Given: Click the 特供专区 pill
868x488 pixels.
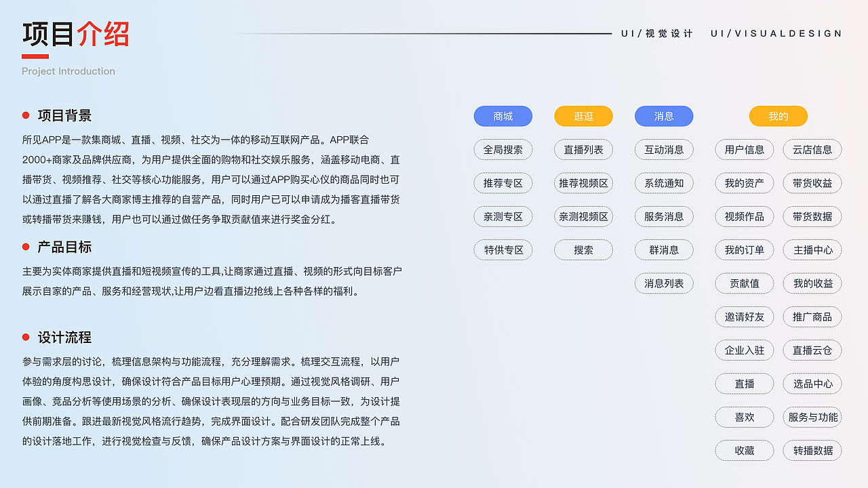Looking at the screenshot, I should [503, 250].
